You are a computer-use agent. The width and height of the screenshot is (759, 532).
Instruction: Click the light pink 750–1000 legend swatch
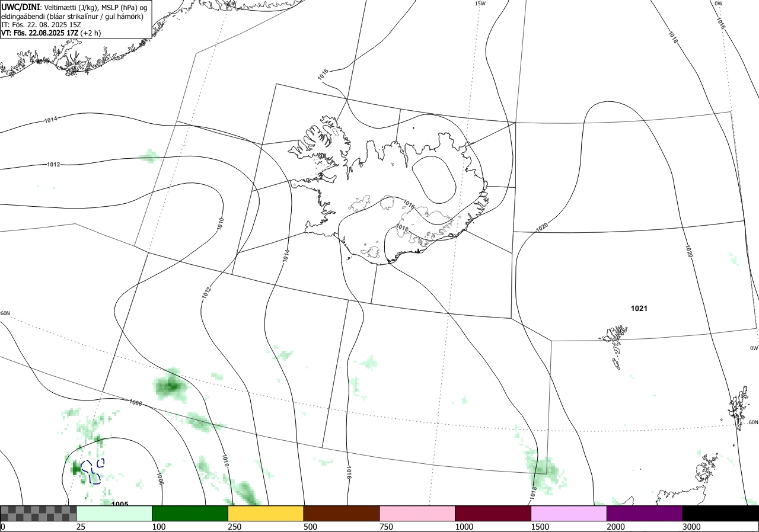(417, 513)
